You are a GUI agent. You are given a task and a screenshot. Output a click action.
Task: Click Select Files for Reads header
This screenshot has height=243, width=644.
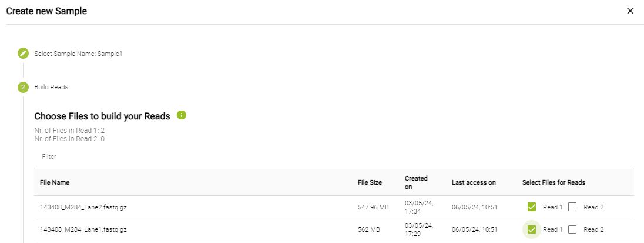click(x=554, y=182)
